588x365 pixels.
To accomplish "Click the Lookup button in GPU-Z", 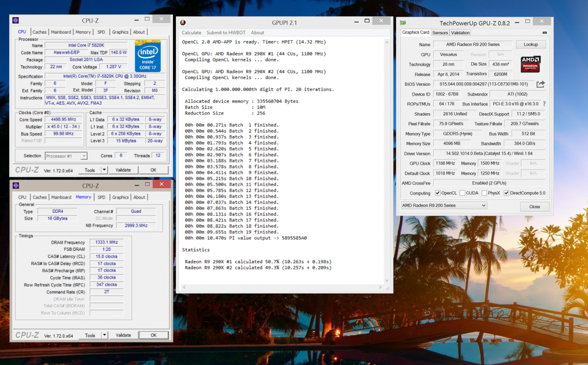I will [x=531, y=44].
